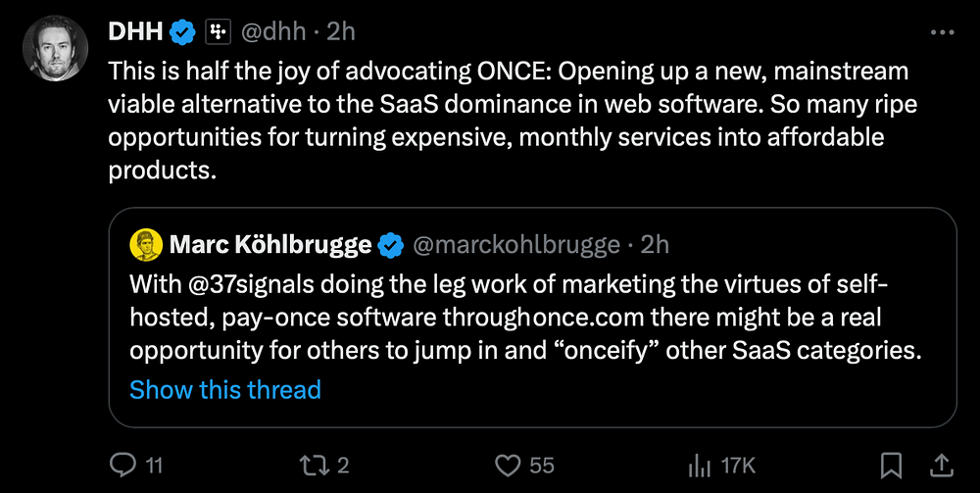Click the reply speech bubble icon
The height and width of the screenshot is (493, 980).
click(122, 465)
